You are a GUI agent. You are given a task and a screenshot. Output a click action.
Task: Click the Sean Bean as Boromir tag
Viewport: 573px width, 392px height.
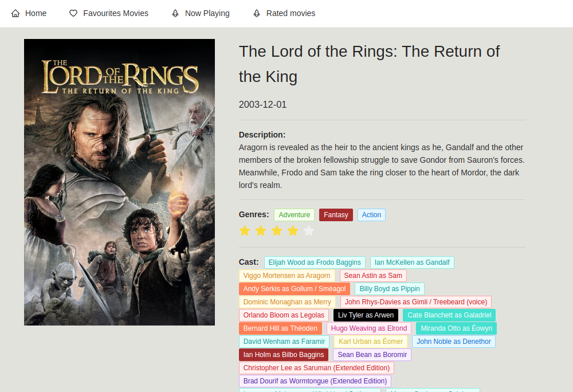coord(372,354)
